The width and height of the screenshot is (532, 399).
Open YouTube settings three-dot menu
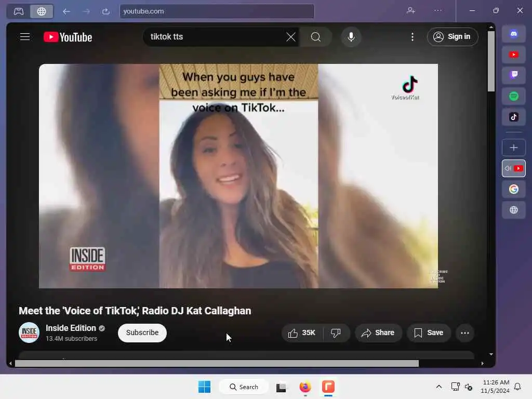[412, 37]
